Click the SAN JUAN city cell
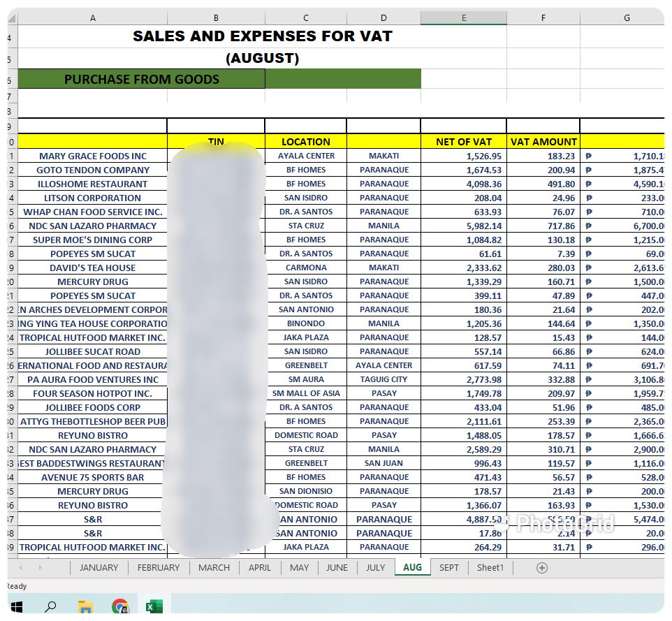The image size is (672, 621). pos(384,463)
